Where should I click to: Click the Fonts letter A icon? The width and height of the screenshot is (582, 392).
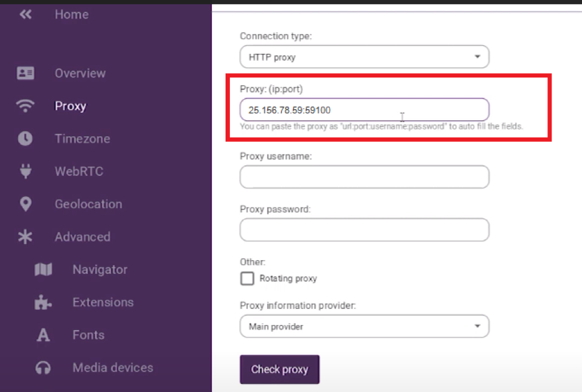coord(43,335)
